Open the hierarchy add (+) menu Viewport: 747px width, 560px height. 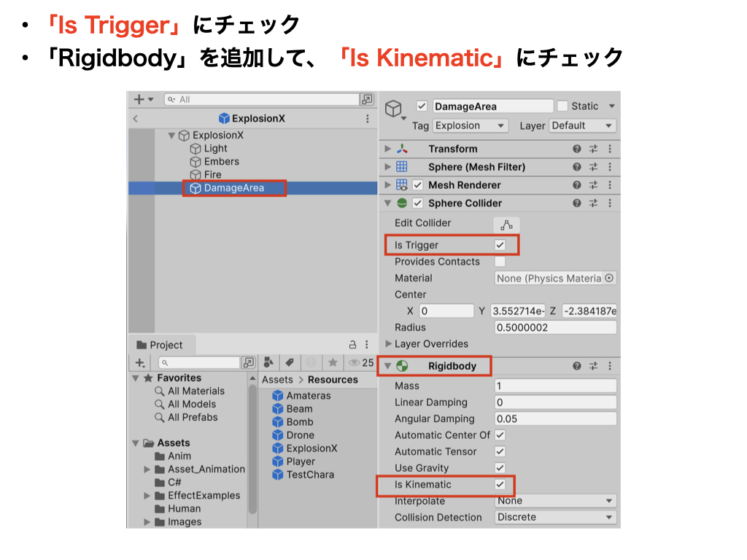click(143, 99)
